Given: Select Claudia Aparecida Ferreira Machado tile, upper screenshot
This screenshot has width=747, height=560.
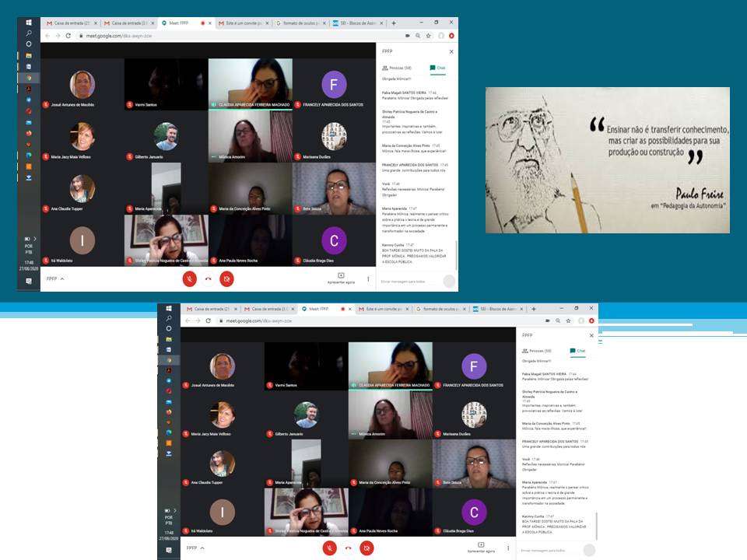Looking at the screenshot, I should pos(250,84).
